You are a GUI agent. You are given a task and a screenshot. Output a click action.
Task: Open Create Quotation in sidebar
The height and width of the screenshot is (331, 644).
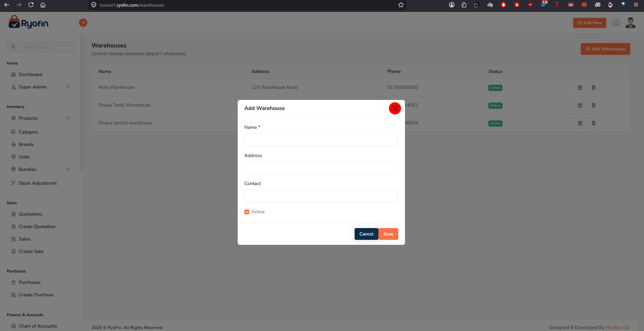coord(37,226)
